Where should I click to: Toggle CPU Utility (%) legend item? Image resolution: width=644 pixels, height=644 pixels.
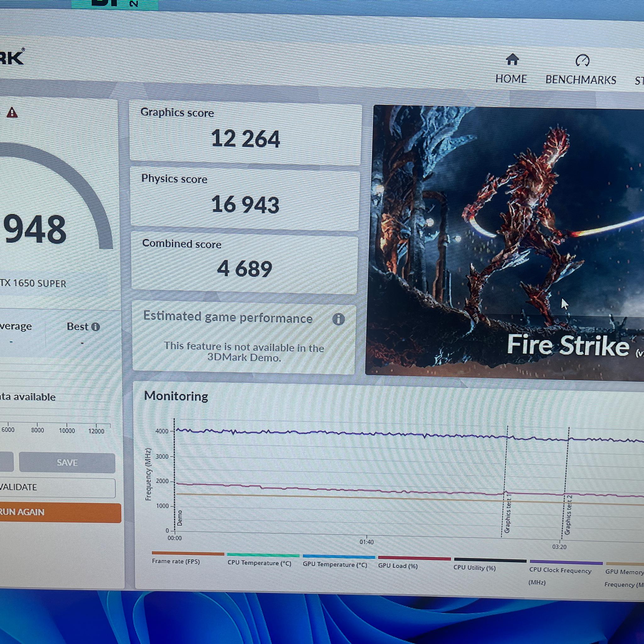pyautogui.click(x=490, y=565)
